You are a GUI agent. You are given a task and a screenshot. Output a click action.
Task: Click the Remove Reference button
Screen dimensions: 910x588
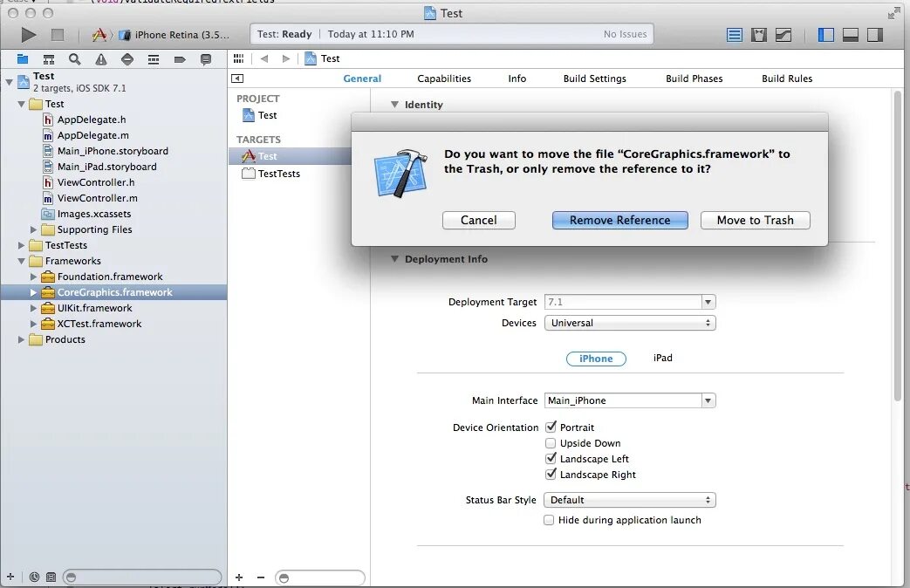(x=619, y=220)
